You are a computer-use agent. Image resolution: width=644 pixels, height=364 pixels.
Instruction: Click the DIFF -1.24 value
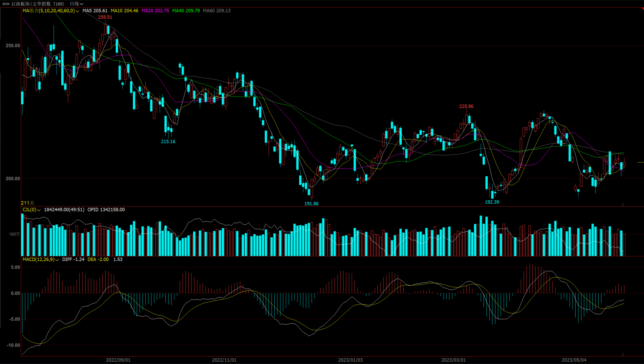[73, 260]
